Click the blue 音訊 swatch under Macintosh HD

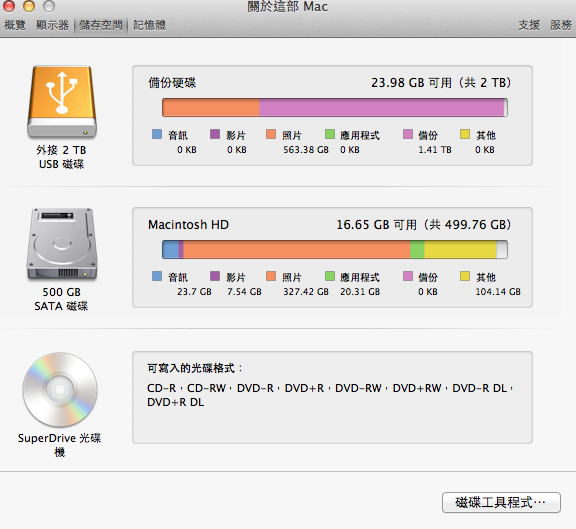(157, 276)
